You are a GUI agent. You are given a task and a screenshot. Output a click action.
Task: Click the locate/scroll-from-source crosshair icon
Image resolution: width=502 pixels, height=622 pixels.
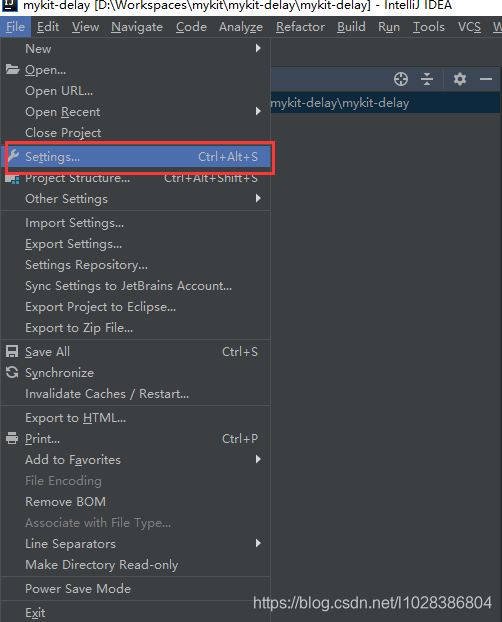pyautogui.click(x=401, y=79)
